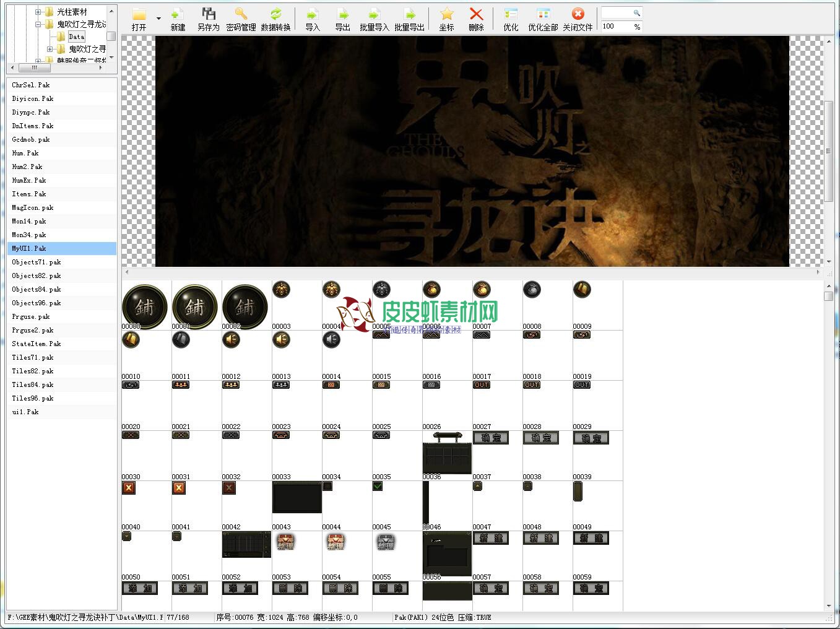Image resolution: width=840 pixels, height=629 pixels.
Task: Select Hum2.Pak in the file list
Action: (x=61, y=167)
